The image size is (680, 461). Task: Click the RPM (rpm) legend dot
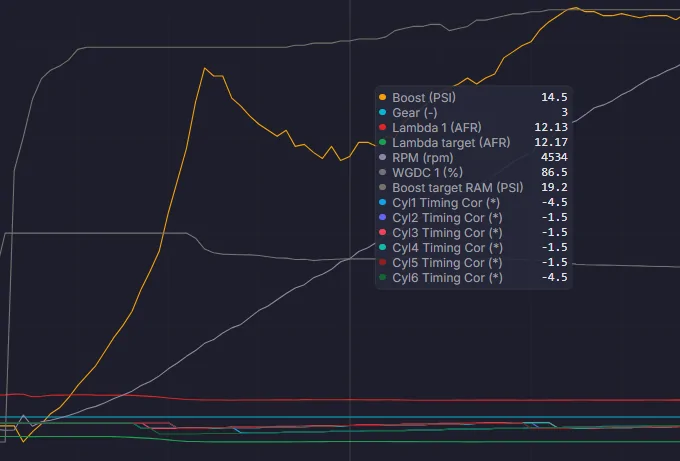click(382, 157)
